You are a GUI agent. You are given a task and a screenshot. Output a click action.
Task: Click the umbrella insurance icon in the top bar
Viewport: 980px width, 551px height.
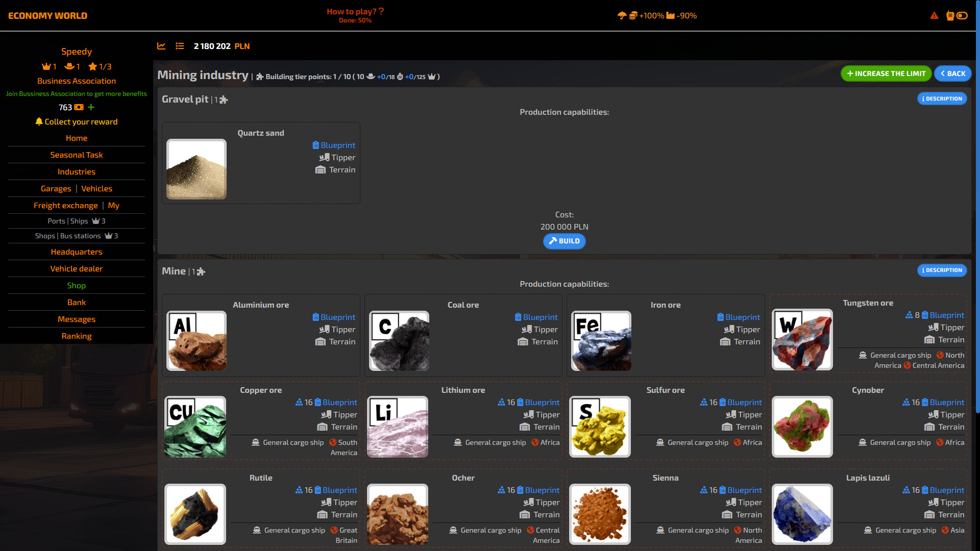(622, 16)
